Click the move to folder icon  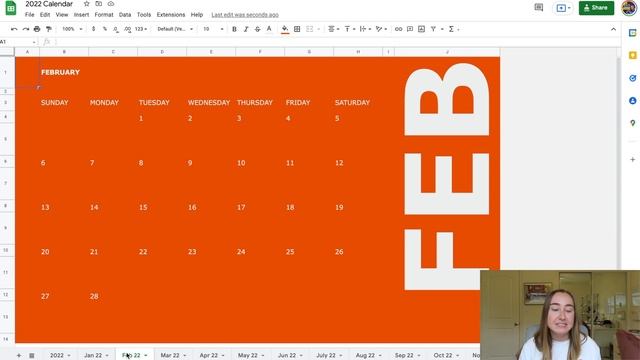click(99, 4)
